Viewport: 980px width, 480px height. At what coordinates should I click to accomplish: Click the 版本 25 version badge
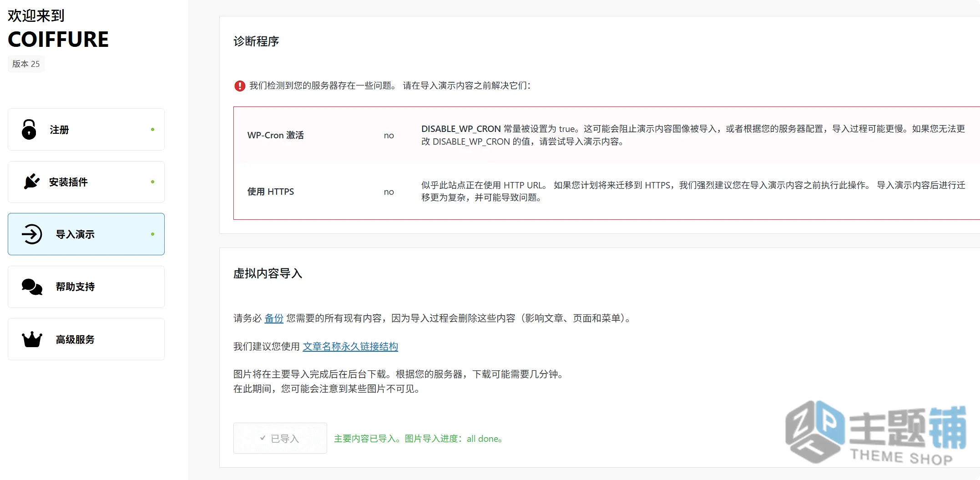tap(26, 64)
